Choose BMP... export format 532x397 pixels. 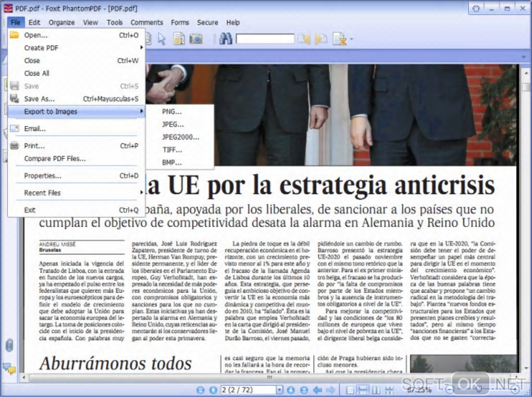180,163
